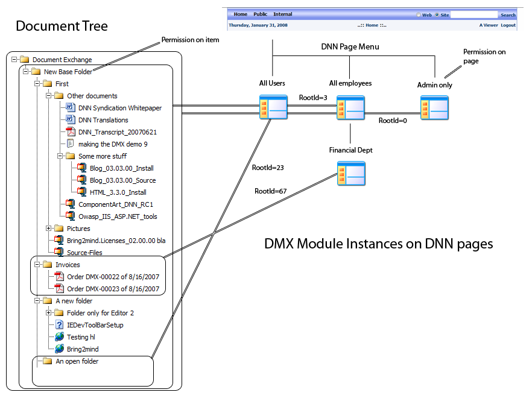This screenshot has width=532, height=398.
Task: Click the Admin only page module icon
Action: pos(434,108)
